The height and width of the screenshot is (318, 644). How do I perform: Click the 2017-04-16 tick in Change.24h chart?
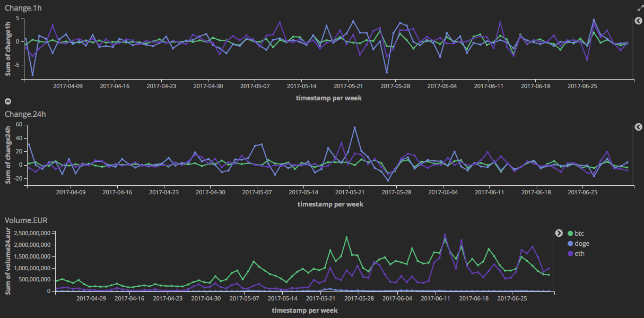point(118,192)
